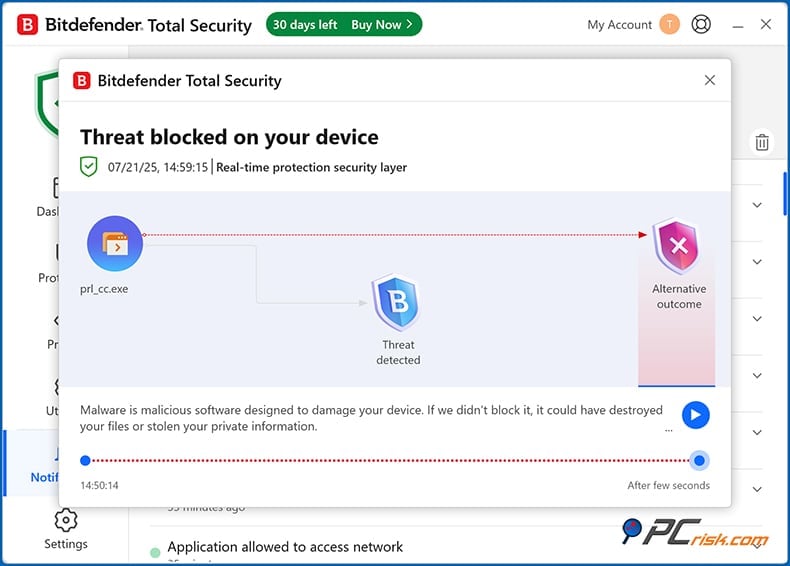The image size is (790, 566).
Task: Minimize the Bitdefender main window
Action: coord(738,25)
